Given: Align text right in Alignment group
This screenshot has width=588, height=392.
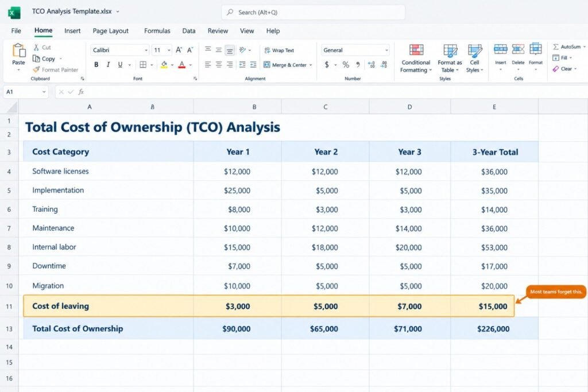Looking at the screenshot, I should (x=230, y=64).
